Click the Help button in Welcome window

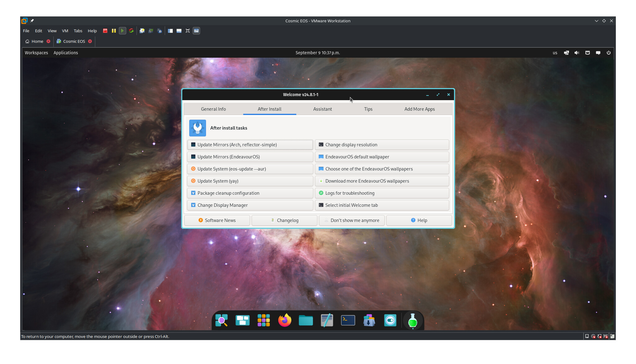tap(419, 220)
